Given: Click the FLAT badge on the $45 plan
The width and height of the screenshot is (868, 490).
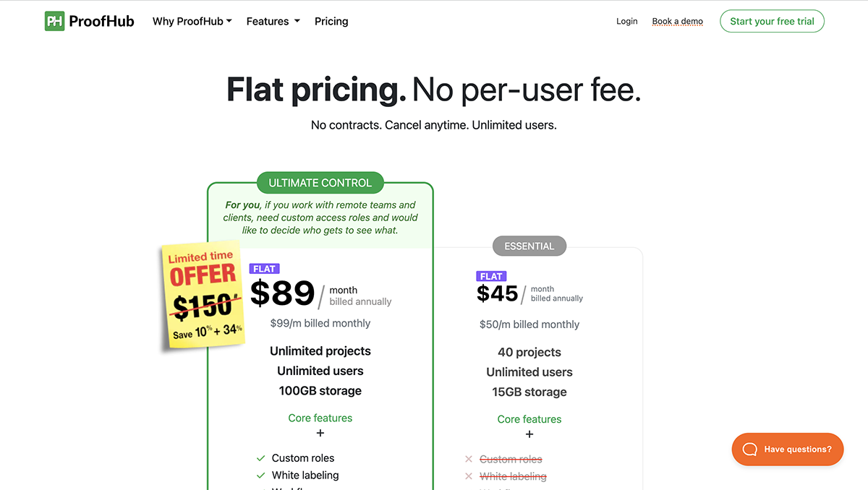Looking at the screenshot, I should 491,276.
